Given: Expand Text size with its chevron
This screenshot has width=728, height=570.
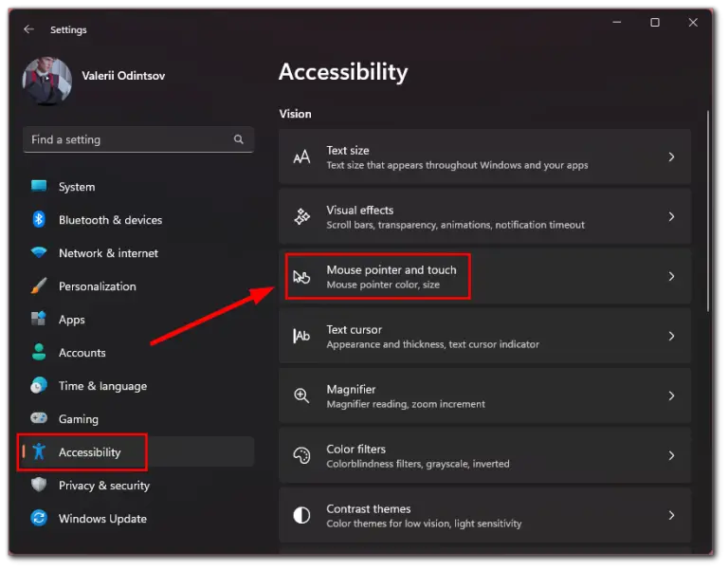Looking at the screenshot, I should coord(671,157).
